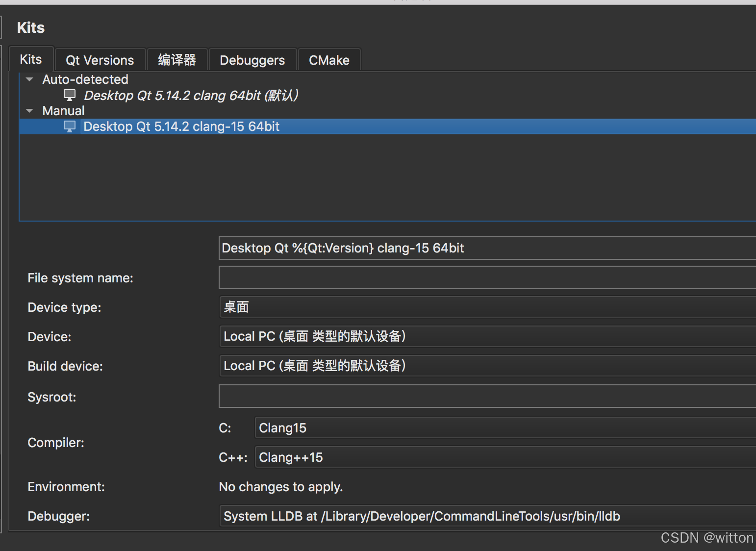Select Desktop Qt 5.14.2 clang-15 64bit kit

pyautogui.click(x=181, y=126)
